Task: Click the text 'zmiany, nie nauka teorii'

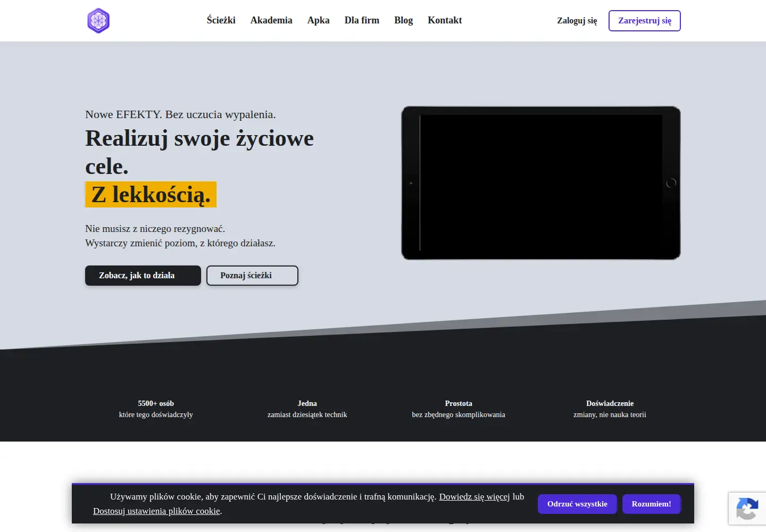Action: 610,414
